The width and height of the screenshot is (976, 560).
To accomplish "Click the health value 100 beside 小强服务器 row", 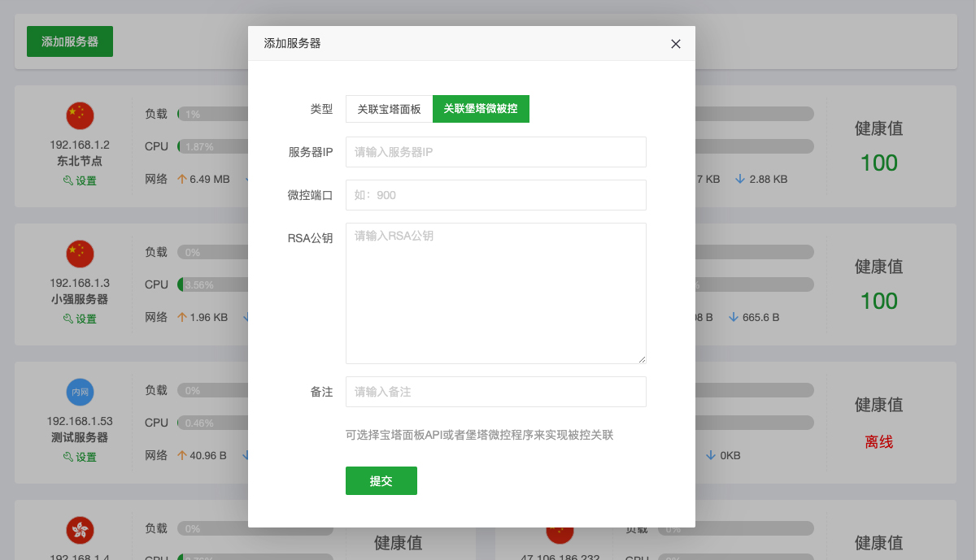I will pos(878,302).
